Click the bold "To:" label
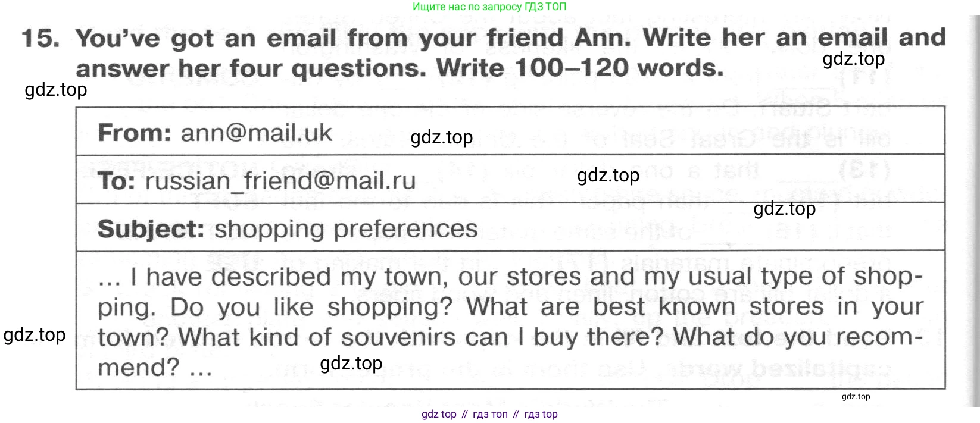 pyautogui.click(x=117, y=181)
